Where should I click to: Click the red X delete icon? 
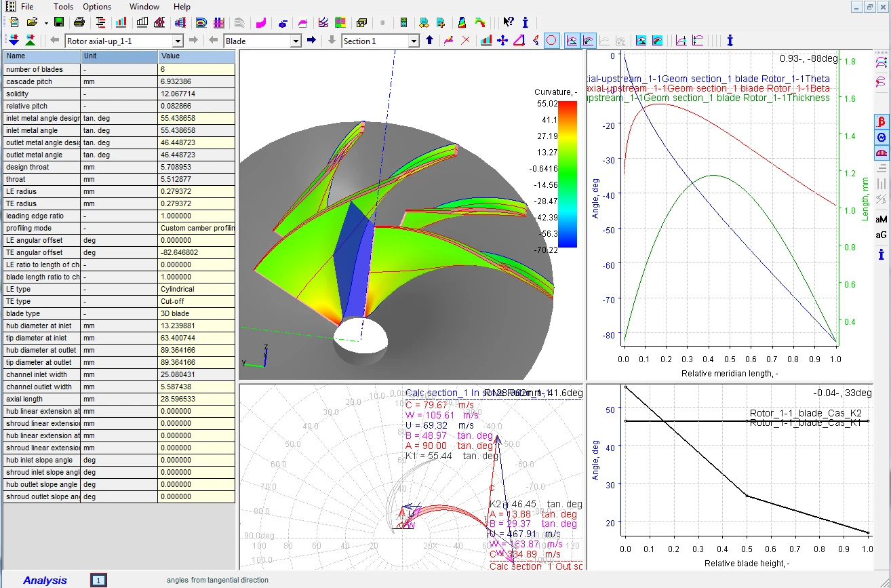(465, 41)
